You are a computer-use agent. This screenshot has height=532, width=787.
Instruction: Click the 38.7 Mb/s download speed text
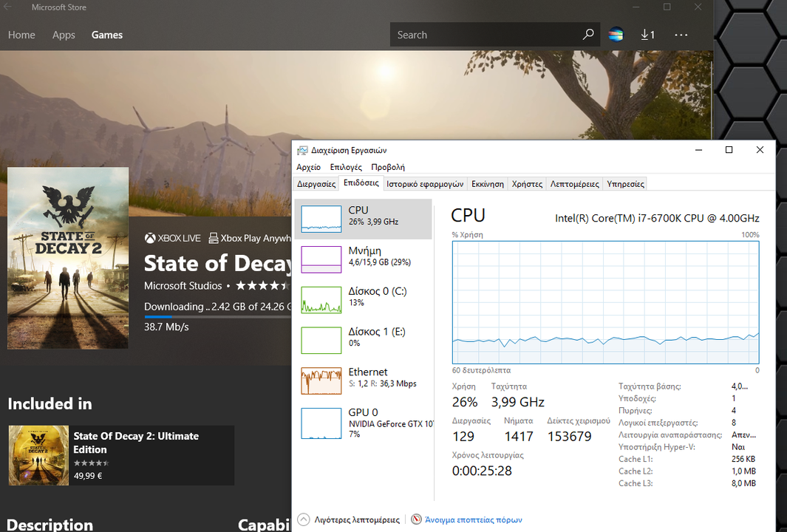pos(166,327)
